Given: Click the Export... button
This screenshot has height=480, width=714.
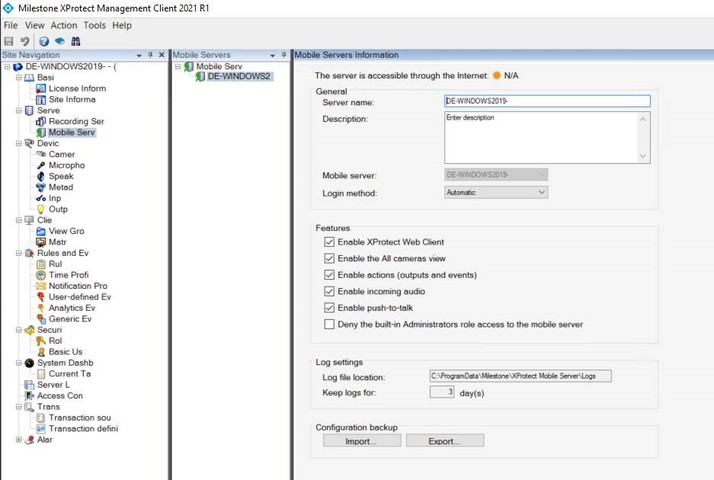Looking at the screenshot, I should click(445, 440).
